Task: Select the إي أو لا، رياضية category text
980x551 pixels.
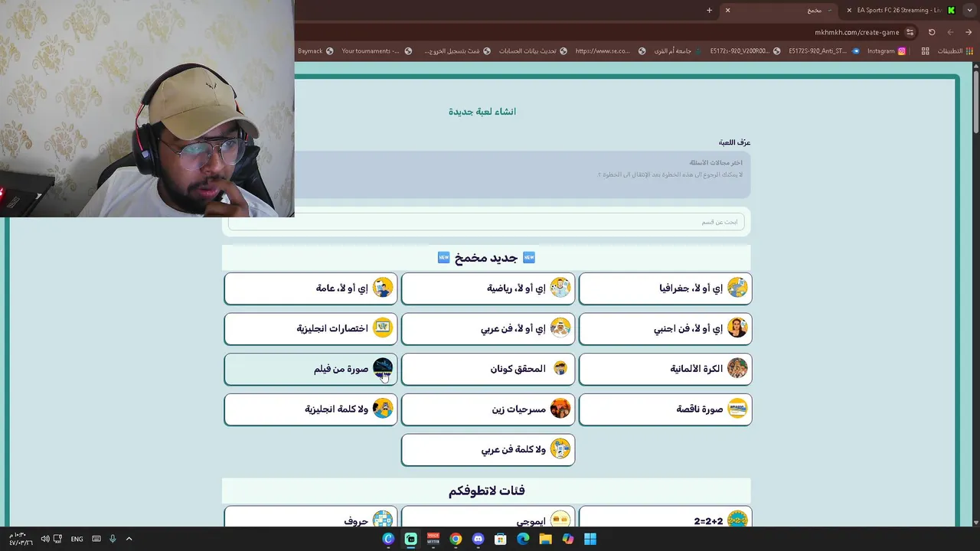Action: [x=516, y=289]
